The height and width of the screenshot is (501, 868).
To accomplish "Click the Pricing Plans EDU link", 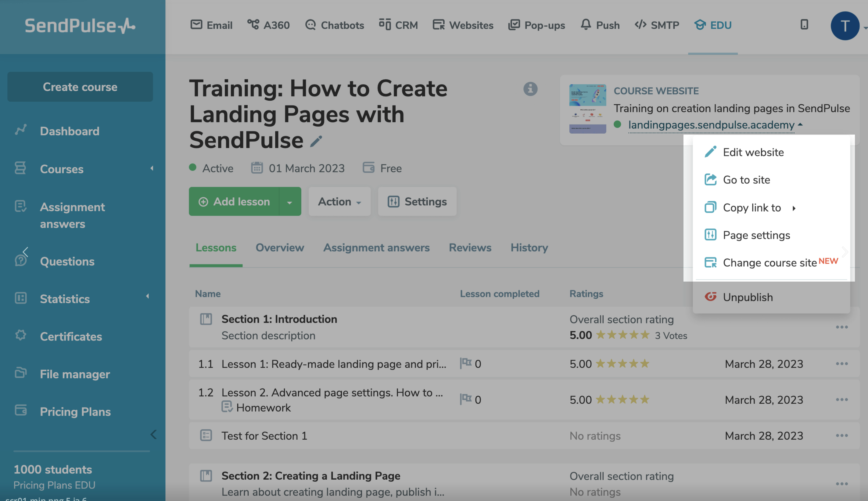I will coord(54,485).
